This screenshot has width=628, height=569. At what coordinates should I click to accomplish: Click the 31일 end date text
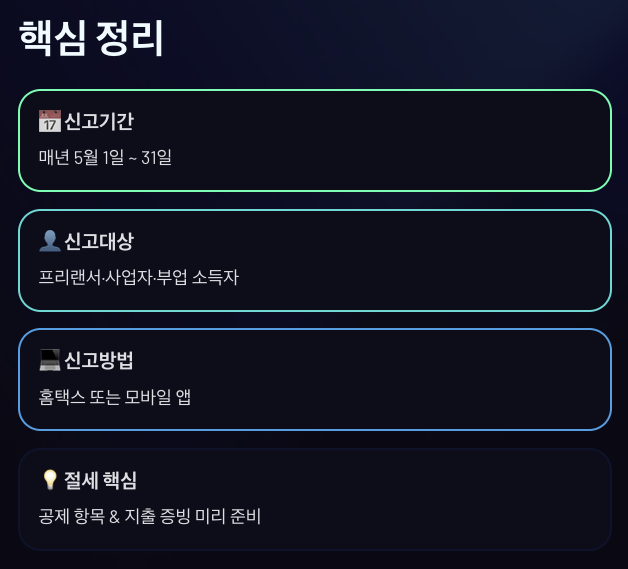pyautogui.click(x=157, y=157)
